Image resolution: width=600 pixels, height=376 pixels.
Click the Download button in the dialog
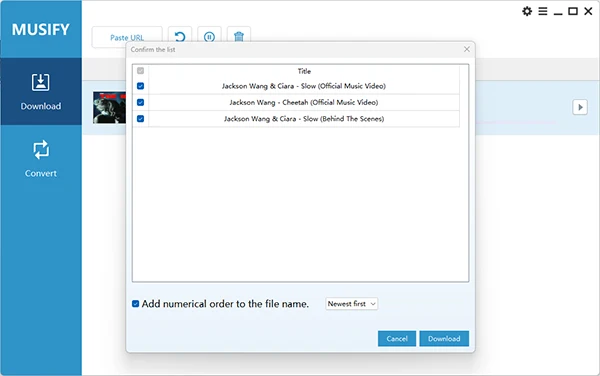pyautogui.click(x=444, y=339)
